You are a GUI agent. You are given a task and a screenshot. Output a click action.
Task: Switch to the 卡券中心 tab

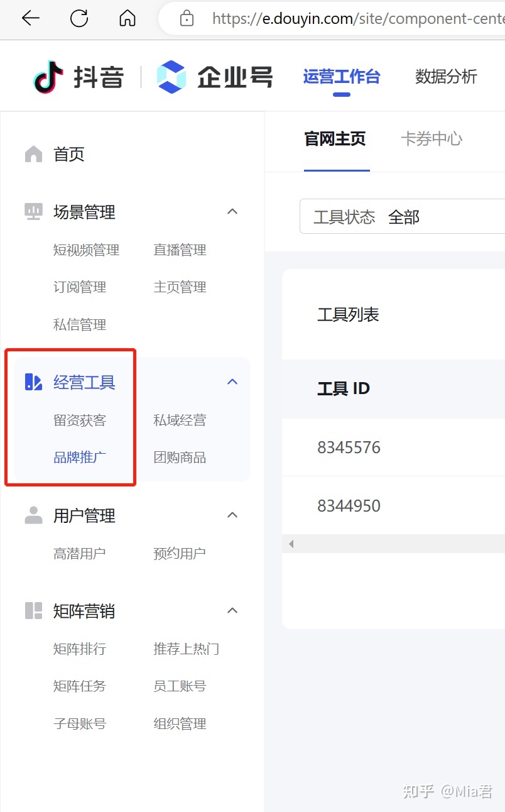tap(432, 139)
